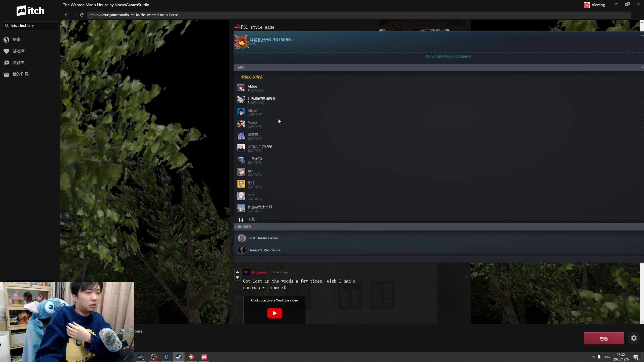Click the itch logo
Screen dimensions: 644x362
(x=30, y=11)
